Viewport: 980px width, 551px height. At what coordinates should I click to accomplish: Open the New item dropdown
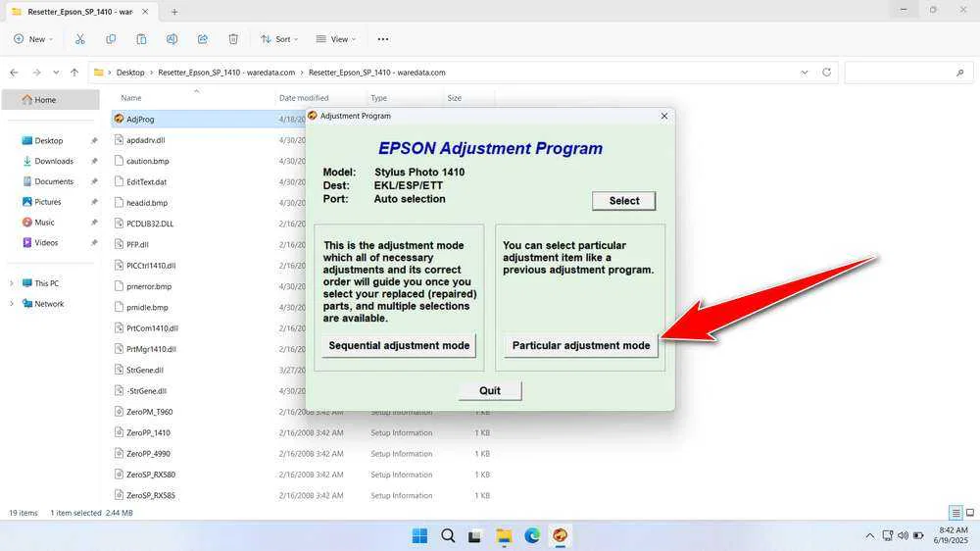32,39
